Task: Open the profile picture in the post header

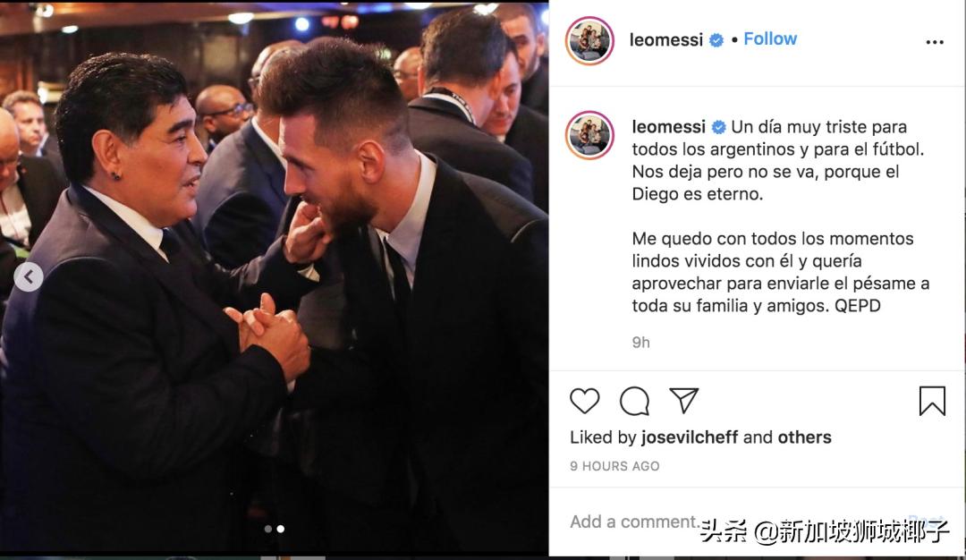Action: (x=589, y=40)
